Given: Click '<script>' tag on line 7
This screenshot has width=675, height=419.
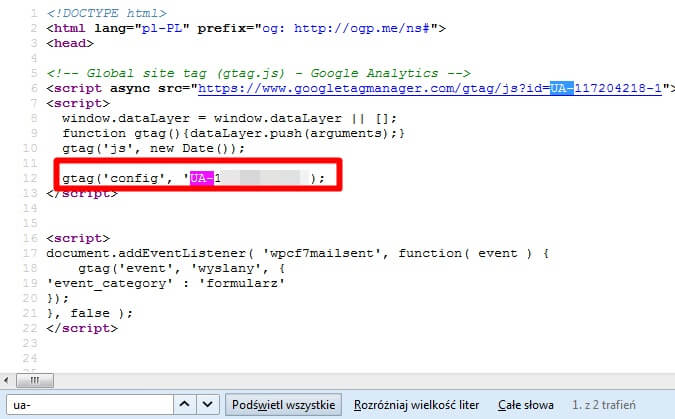Looking at the screenshot, I should (x=78, y=103).
